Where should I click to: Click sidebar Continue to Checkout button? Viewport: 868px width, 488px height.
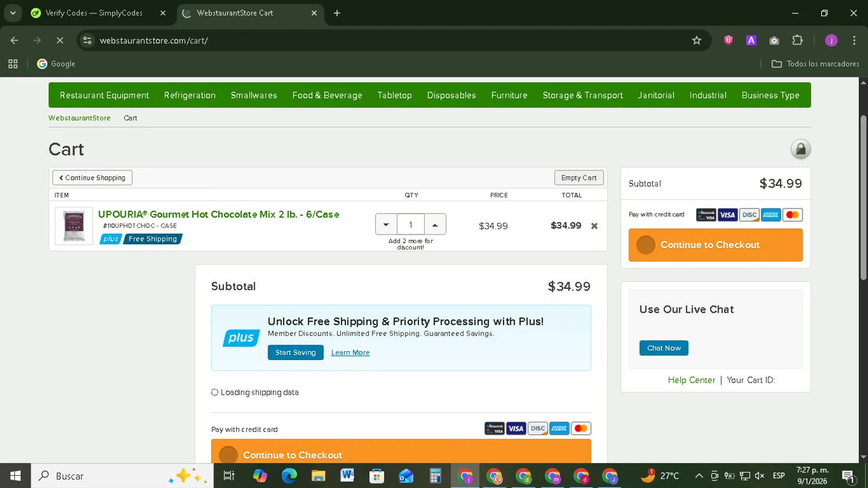coord(715,245)
